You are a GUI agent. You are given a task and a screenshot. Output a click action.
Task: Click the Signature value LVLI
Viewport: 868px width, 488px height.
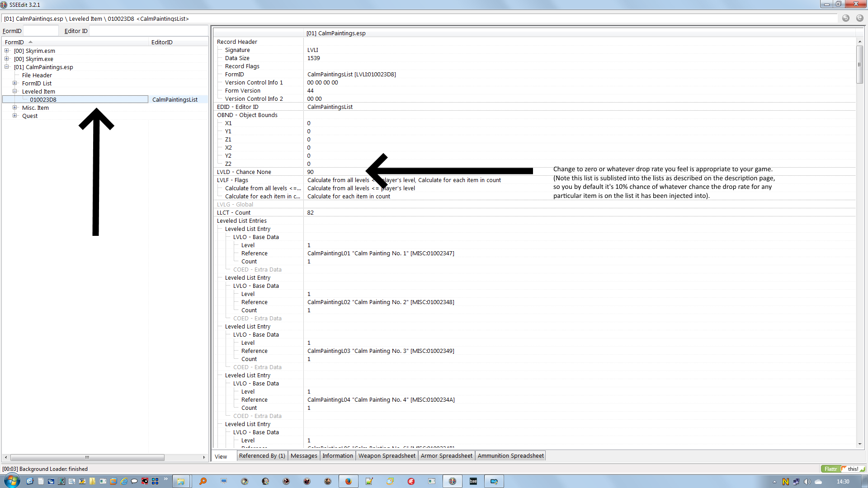click(313, 50)
